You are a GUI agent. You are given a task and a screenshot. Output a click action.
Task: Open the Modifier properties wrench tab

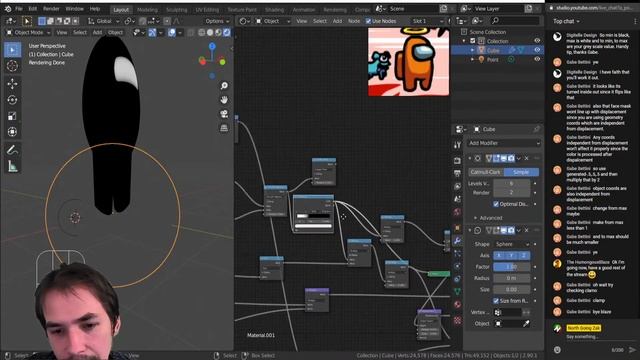pos(457,241)
